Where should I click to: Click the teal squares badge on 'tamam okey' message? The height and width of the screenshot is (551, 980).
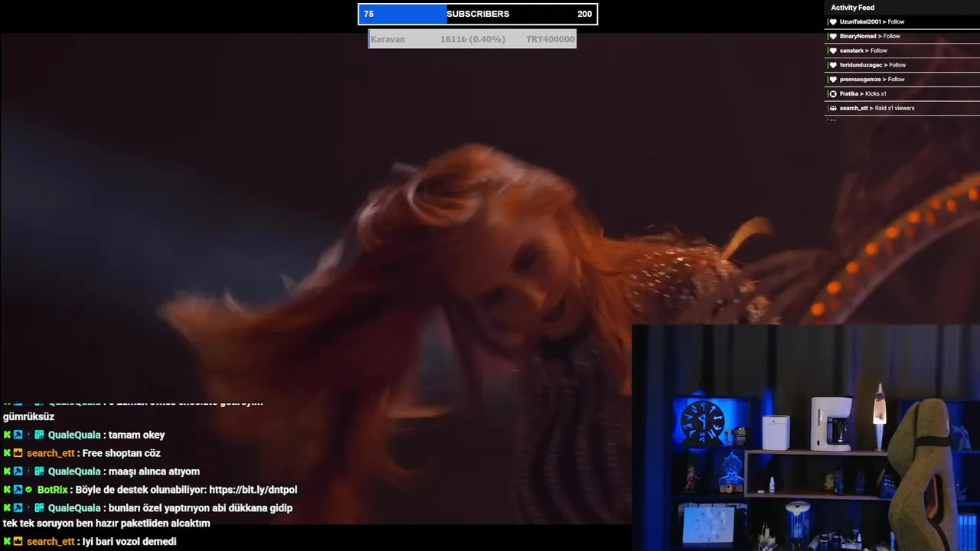pos(39,435)
